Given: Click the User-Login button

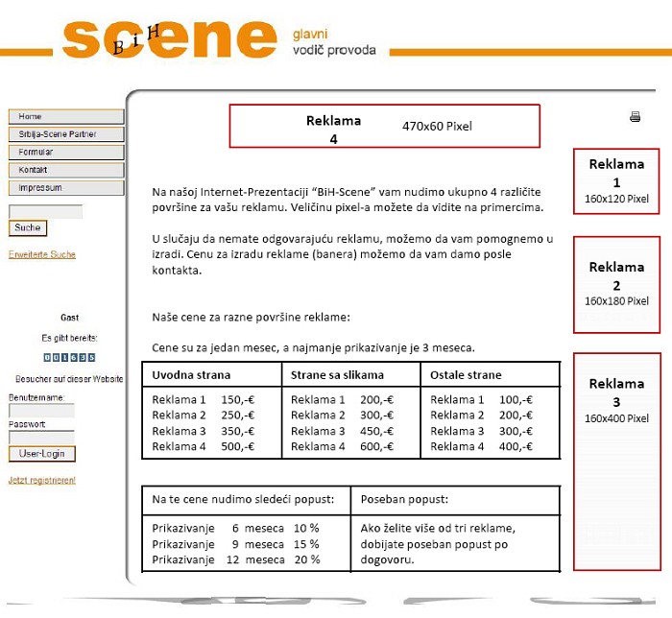Looking at the screenshot, I should tap(42, 454).
